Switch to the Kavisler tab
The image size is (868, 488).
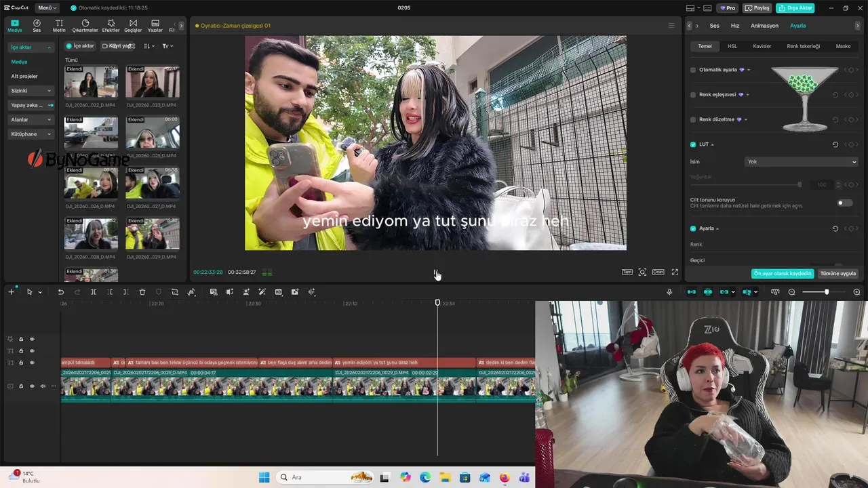762,46
